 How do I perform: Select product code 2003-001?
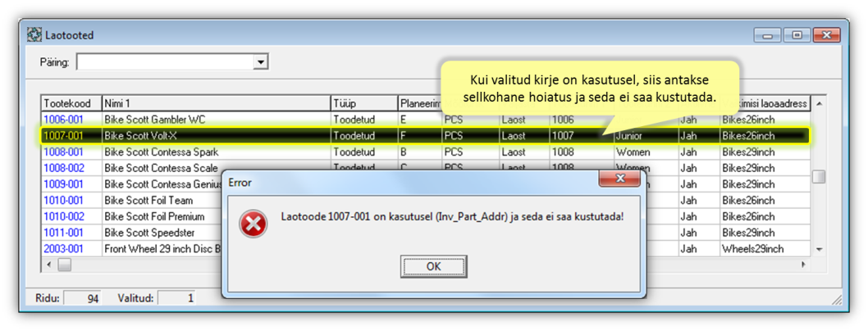pyautogui.click(x=63, y=249)
